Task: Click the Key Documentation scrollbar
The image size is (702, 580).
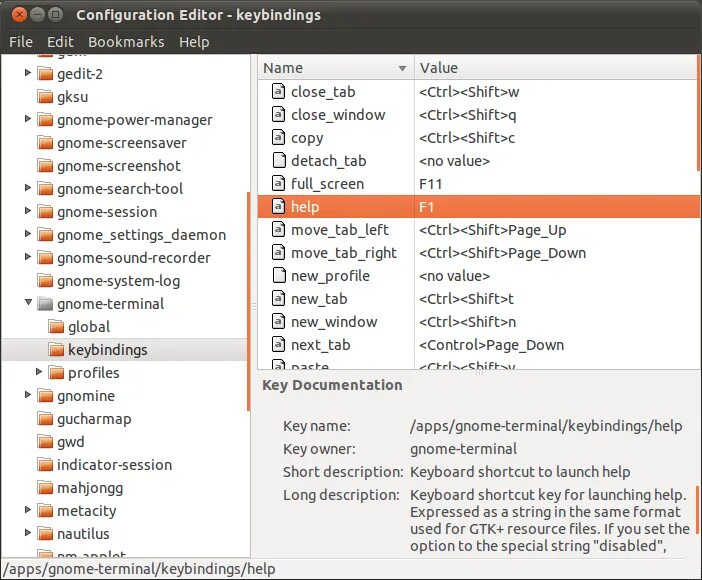Action: [x=698, y=511]
